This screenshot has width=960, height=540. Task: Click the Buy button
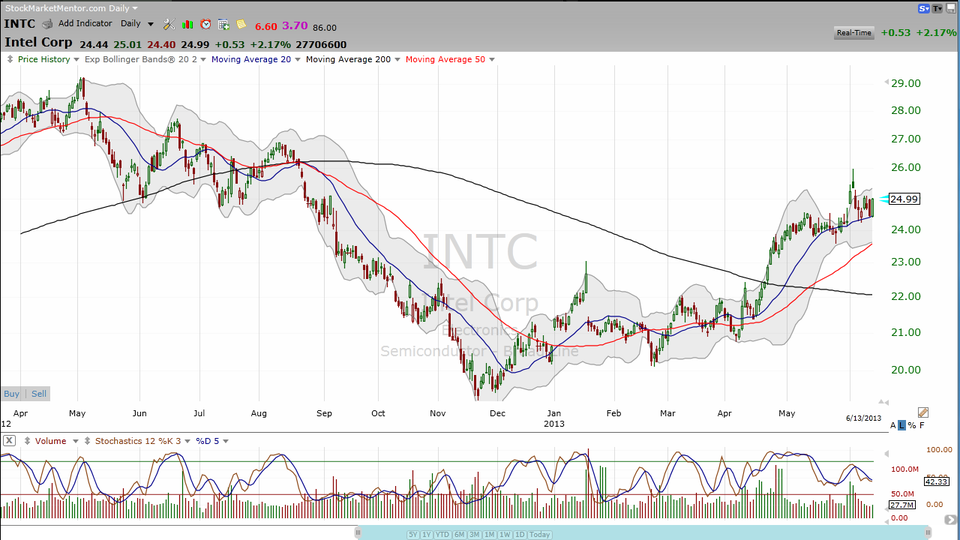click(11, 393)
